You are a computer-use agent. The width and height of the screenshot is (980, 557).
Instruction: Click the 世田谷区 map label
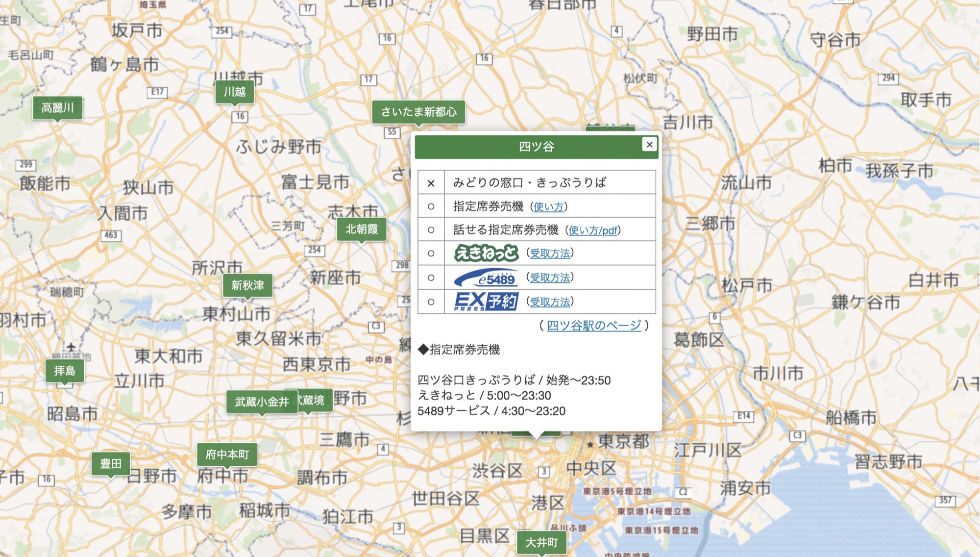pos(445,499)
